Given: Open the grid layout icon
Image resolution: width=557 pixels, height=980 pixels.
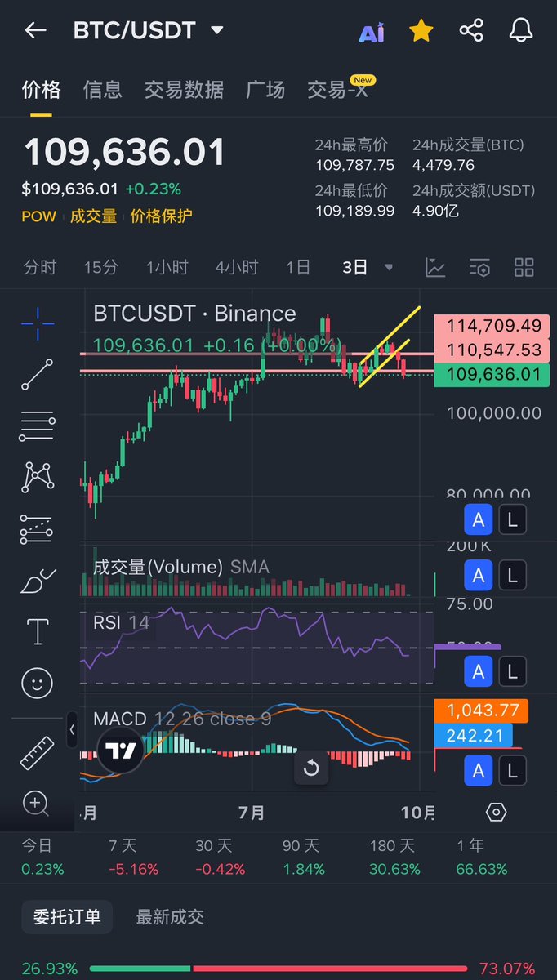Looking at the screenshot, I should (524, 267).
